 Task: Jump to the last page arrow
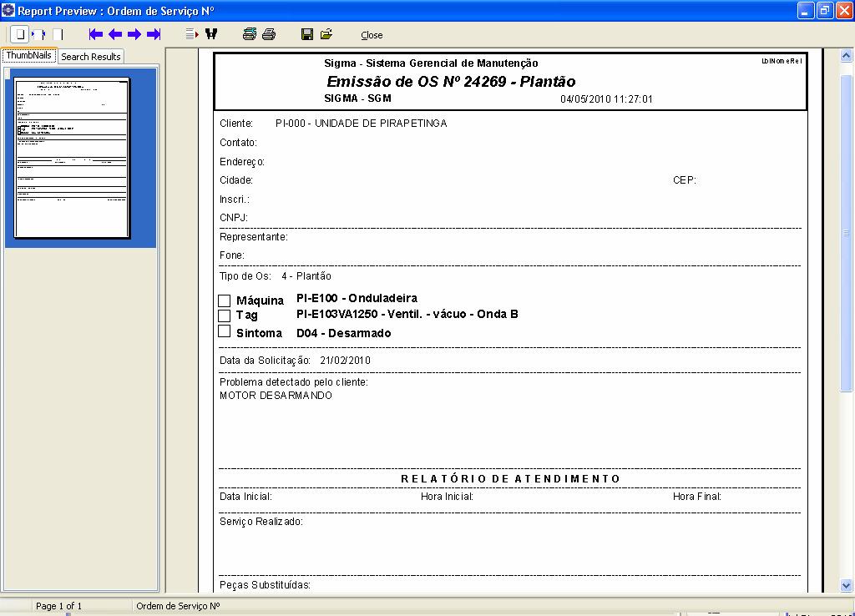[x=154, y=34]
